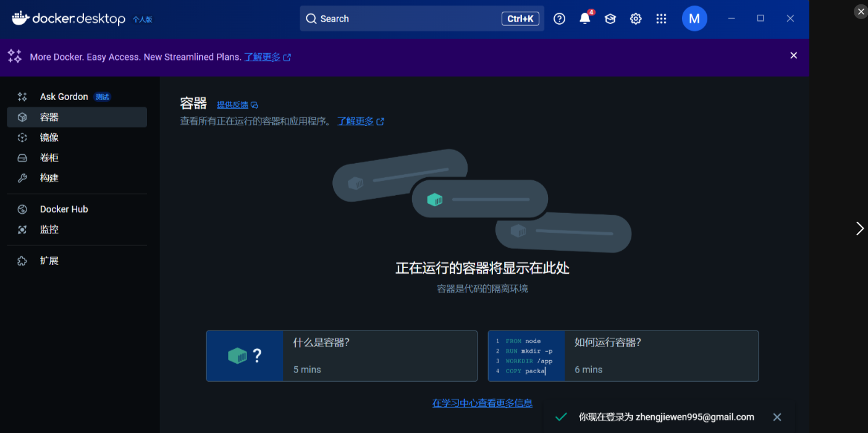
Task: Click the 构建 wrench icon
Action: coord(22,178)
